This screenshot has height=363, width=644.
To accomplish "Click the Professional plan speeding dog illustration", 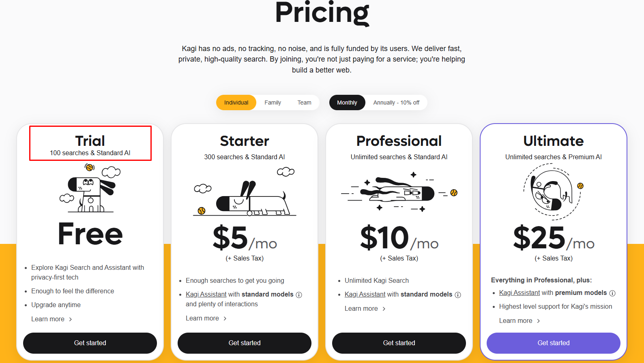I will [x=399, y=192].
